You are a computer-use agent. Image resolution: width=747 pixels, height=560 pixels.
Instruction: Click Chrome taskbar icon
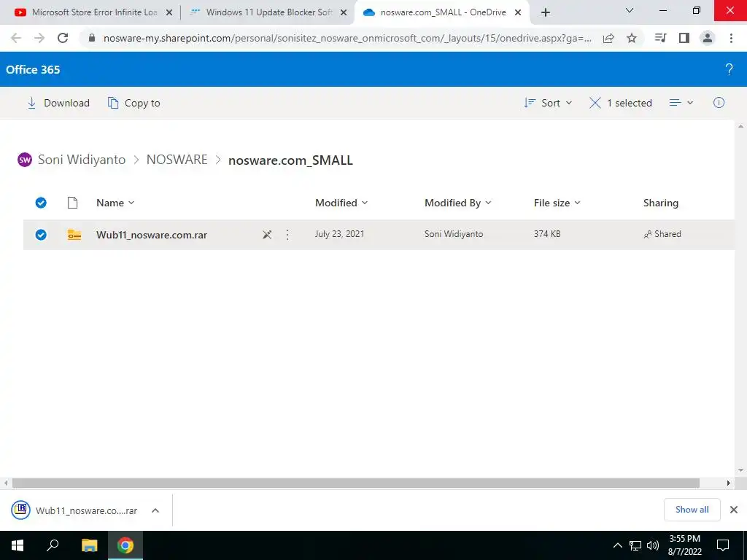[x=125, y=545]
